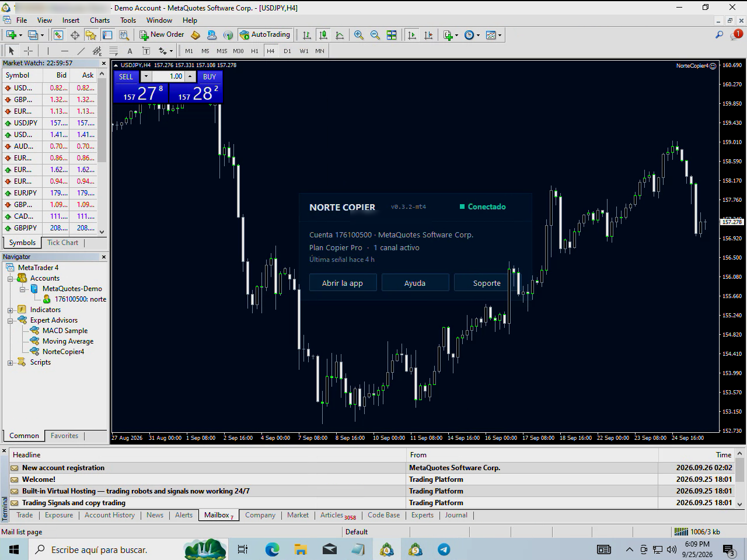Click the one-click trade volume field
This screenshot has height=560, width=747.
click(168, 76)
